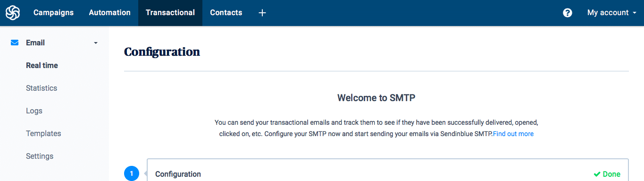
Task: Click the step 1 circle badge
Action: click(x=132, y=173)
